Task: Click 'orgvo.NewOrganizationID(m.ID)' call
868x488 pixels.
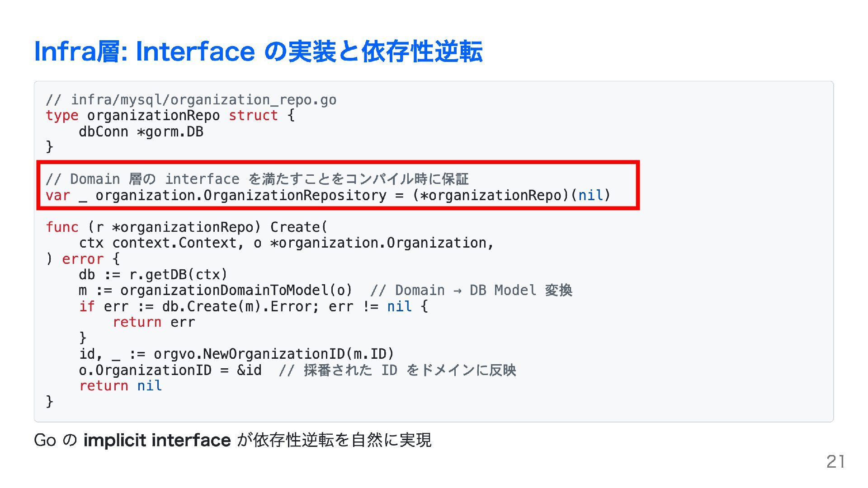Action: tap(274, 354)
